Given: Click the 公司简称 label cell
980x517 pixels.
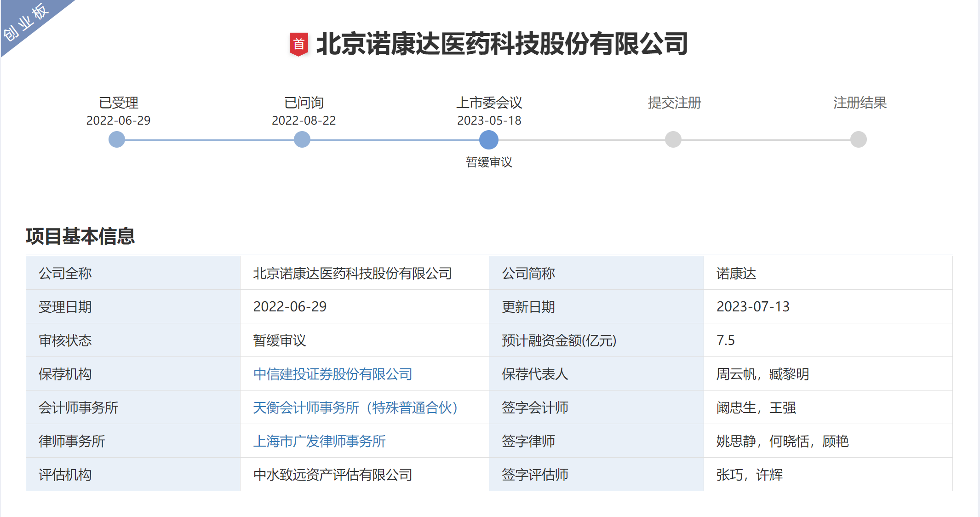Looking at the screenshot, I should tap(596, 273).
